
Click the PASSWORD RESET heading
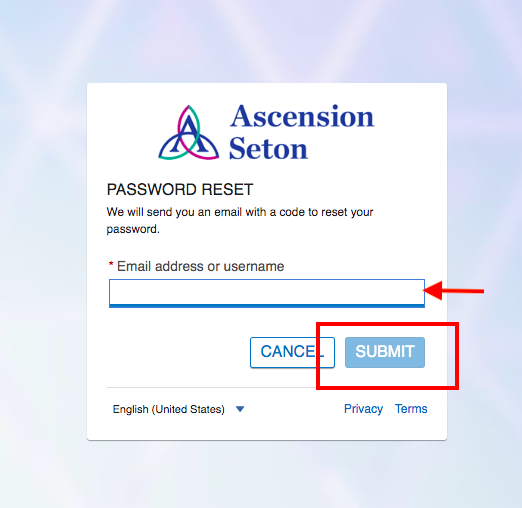click(x=180, y=190)
